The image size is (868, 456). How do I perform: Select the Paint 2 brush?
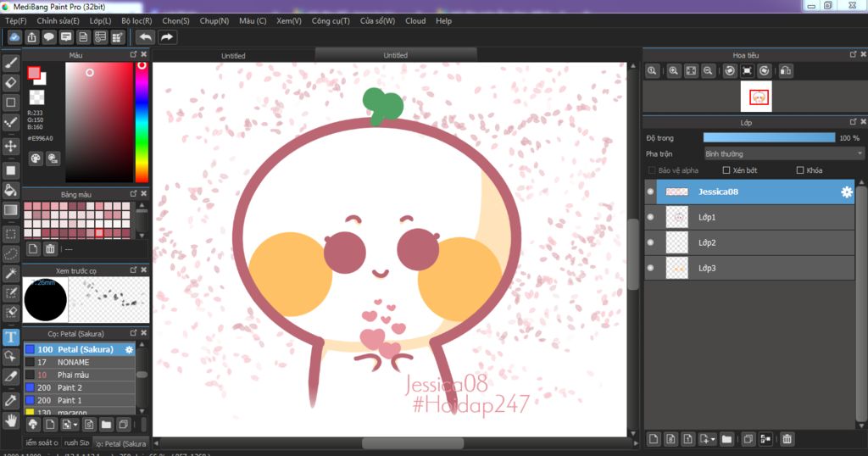pyautogui.click(x=80, y=387)
